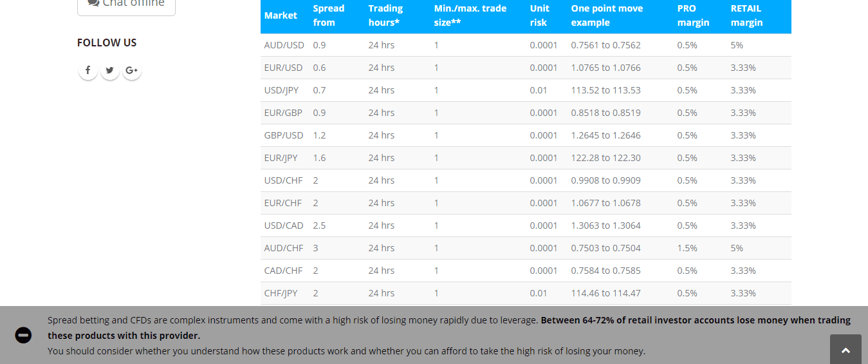Click the Min./max. trade size header

[x=470, y=15]
